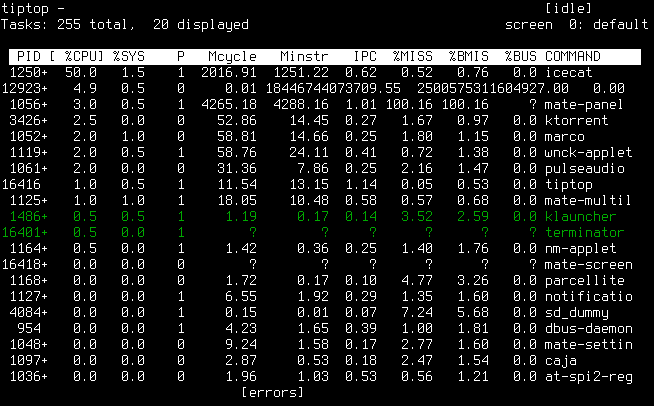
Task: Select the 4265.18 Mcycle value
Action: (229, 105)
